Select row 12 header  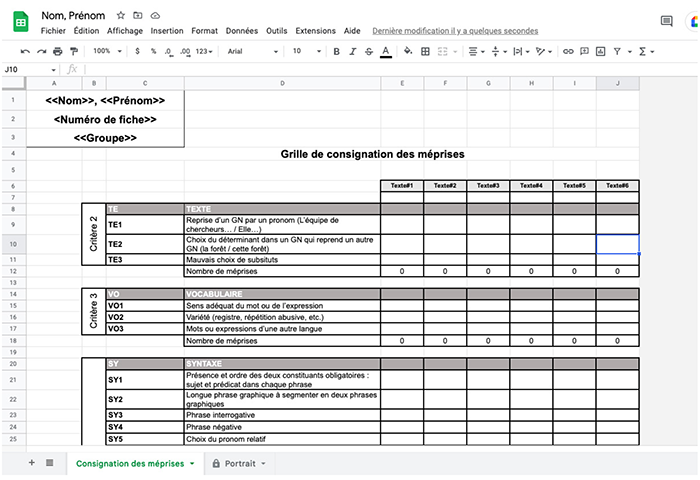click(x=13, y=271)
